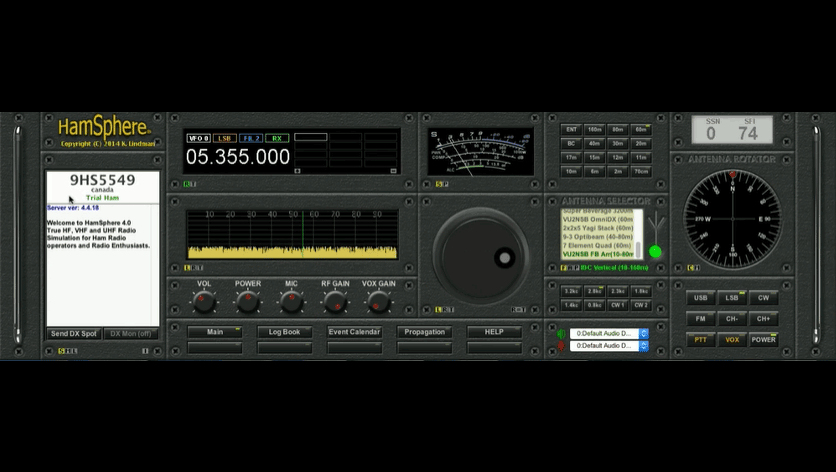Switch to CW mode
Viewport: 836px width, 472px height.
(x=763, y=298)
